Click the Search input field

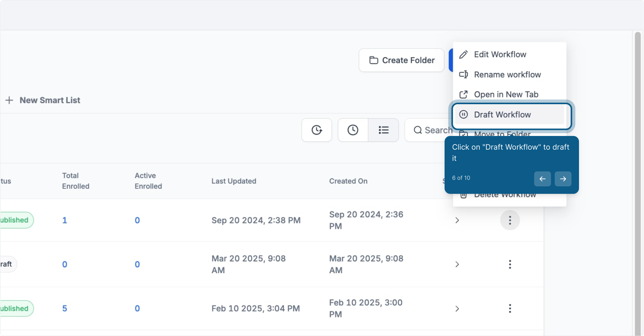click(429, 130)
